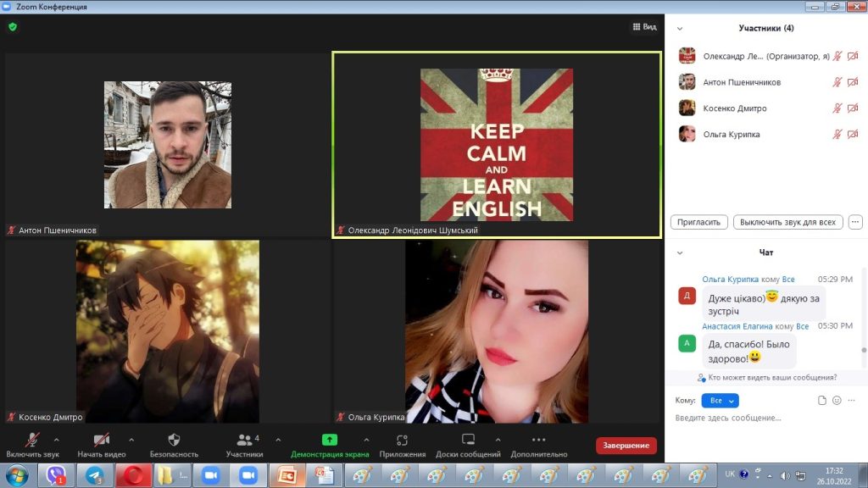Toggle microphone icon for Антон Пшеничников
Screen dimensions: 868x488
[x=837, y=82]
